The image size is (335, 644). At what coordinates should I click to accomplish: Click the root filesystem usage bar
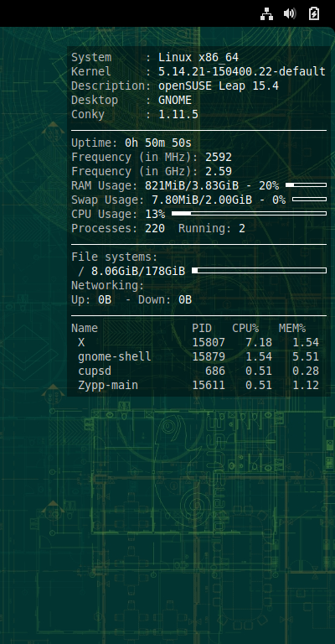click(x=259, y=270)
